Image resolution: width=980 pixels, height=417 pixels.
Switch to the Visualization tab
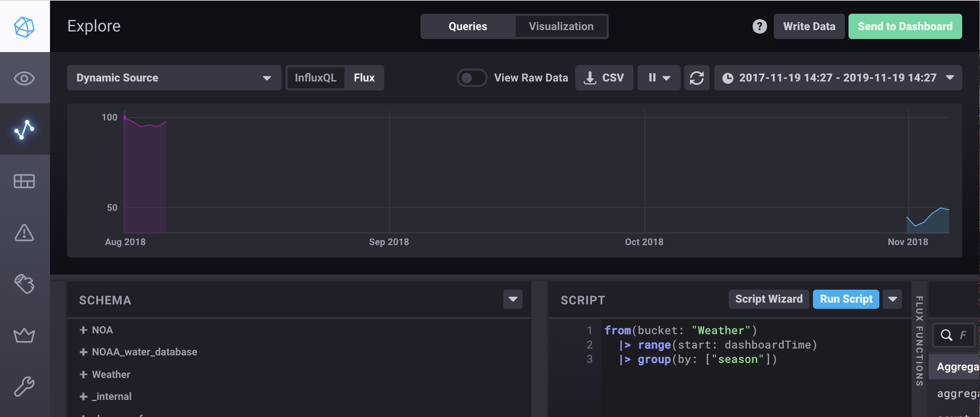[561, 26]
